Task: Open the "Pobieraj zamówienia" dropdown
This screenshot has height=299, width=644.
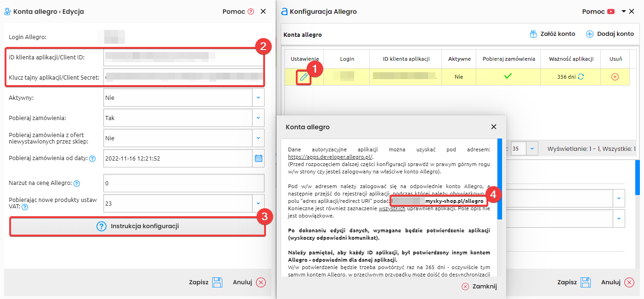Action: click(x=258, y=118)
